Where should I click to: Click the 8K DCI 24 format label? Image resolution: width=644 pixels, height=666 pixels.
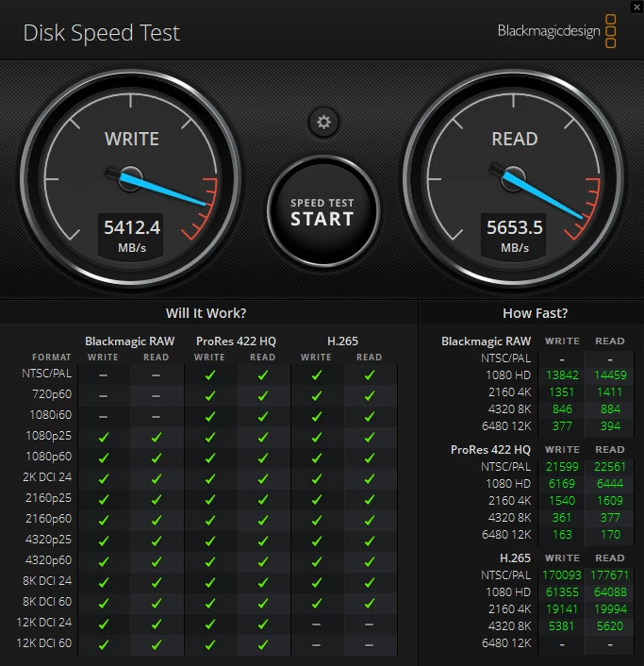pyautogui.click(x=47, y=580)
